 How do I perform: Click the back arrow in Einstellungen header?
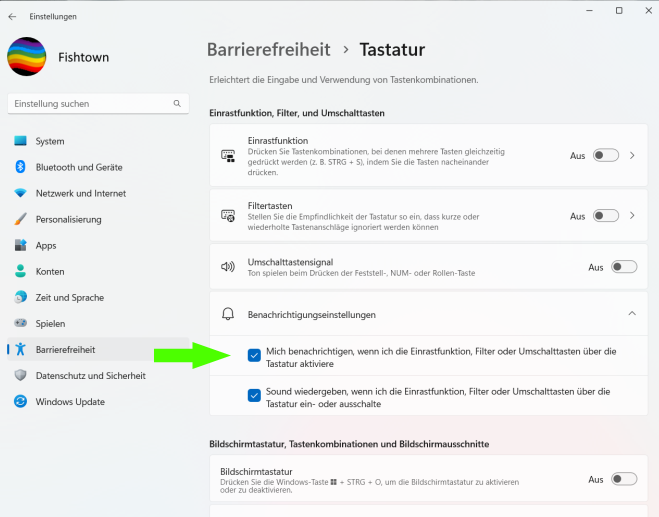[12, 16]
